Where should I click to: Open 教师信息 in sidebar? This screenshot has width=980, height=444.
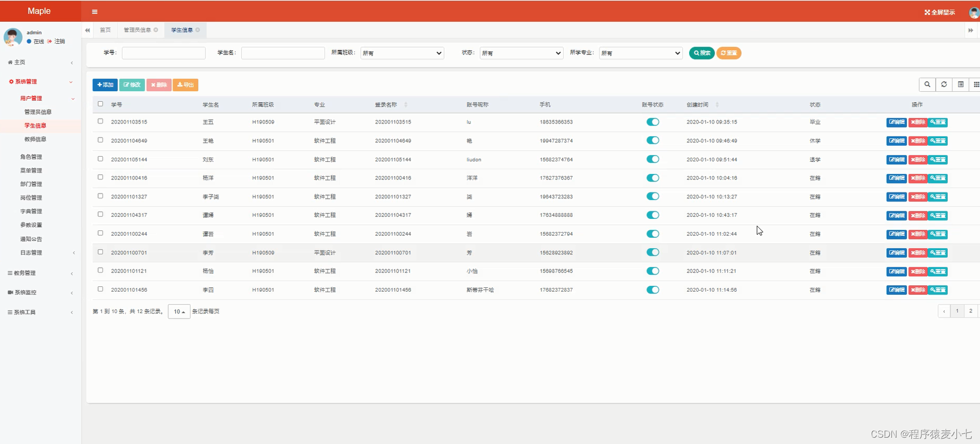point(35,140)
